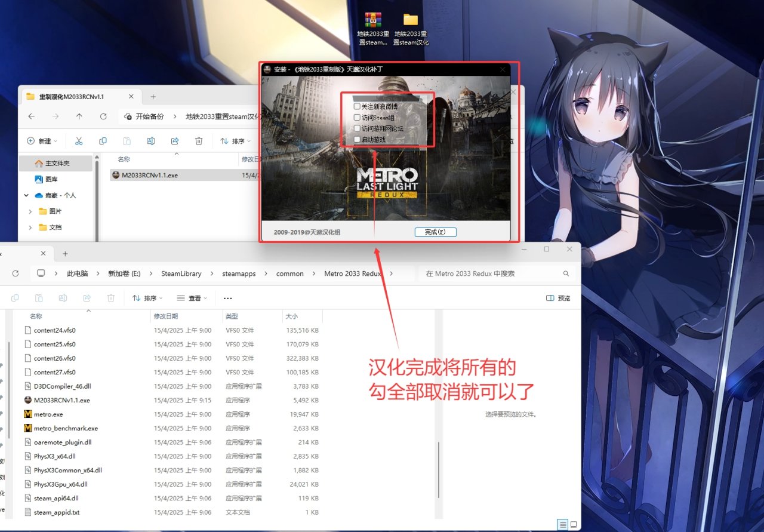This screenshot has width=764, height=532.
Task: Open the 查看 dropdown in the Metro 2033 Redux window
Action: pyautogui.click(x=192, y=298)
